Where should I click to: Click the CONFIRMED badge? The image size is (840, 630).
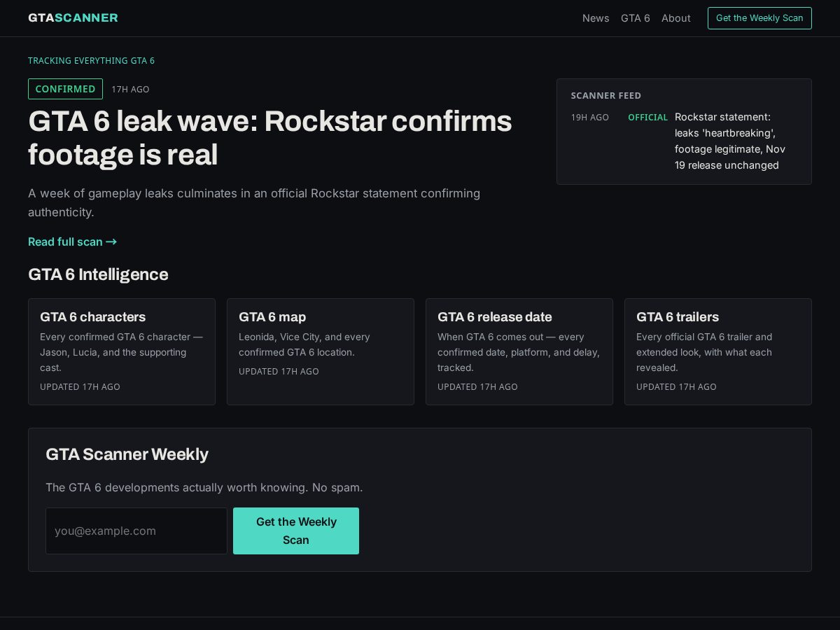click(65, 89)
